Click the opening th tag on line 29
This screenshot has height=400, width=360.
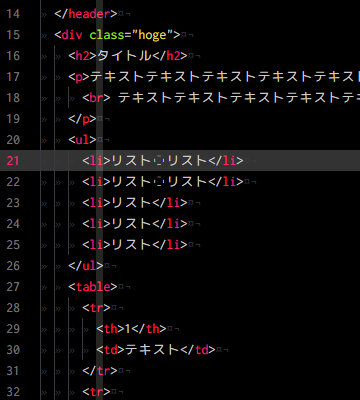pyautogui.click(x=110, y=329)
